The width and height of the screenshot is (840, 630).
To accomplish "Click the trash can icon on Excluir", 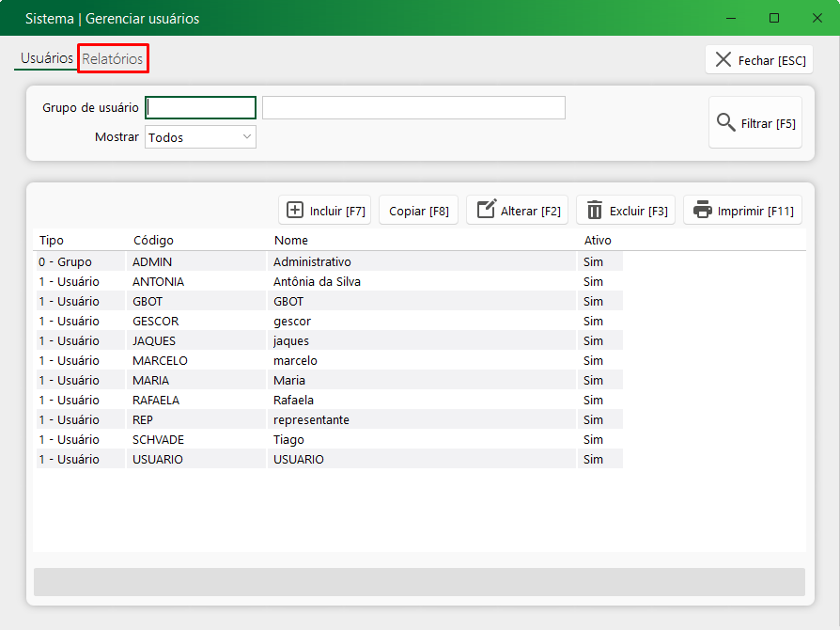I will coord(595,210).
